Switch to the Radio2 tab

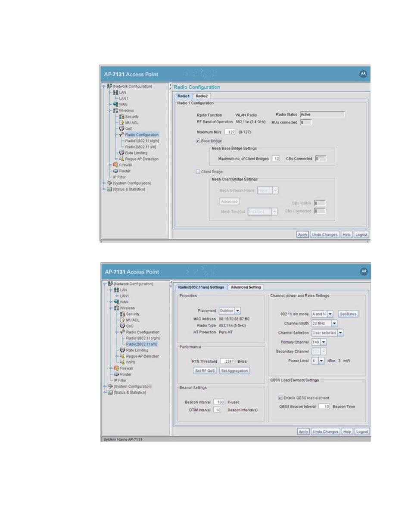coord(202,96)
